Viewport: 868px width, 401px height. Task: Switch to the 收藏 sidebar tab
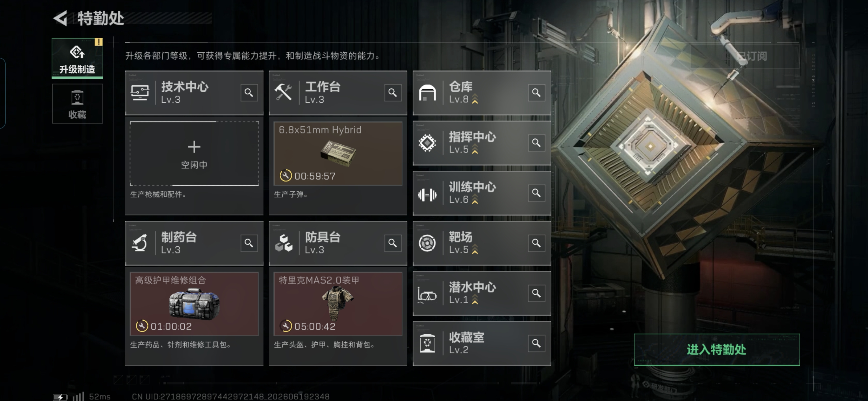tap(77, 104)
